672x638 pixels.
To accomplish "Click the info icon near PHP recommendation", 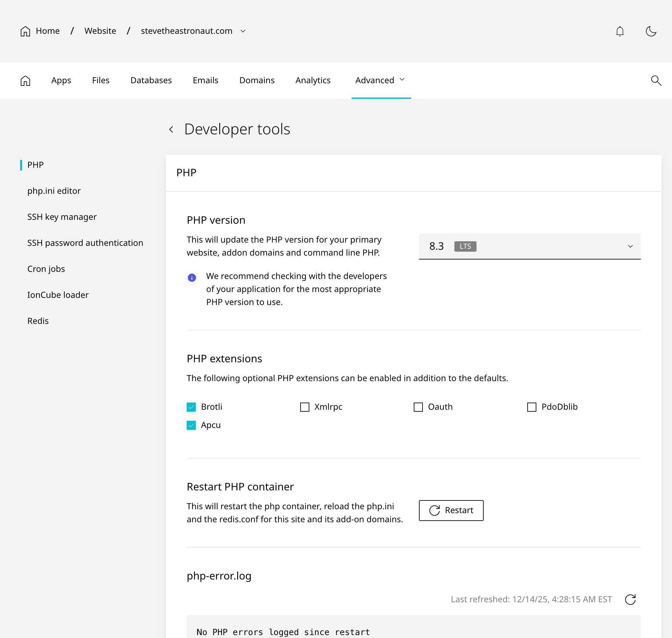I will coord(192,277).
